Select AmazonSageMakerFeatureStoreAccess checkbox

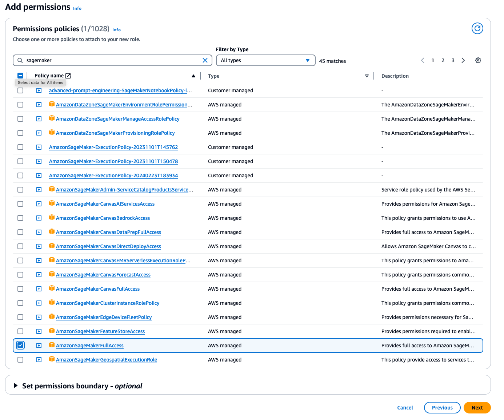(x=20, y=331)
